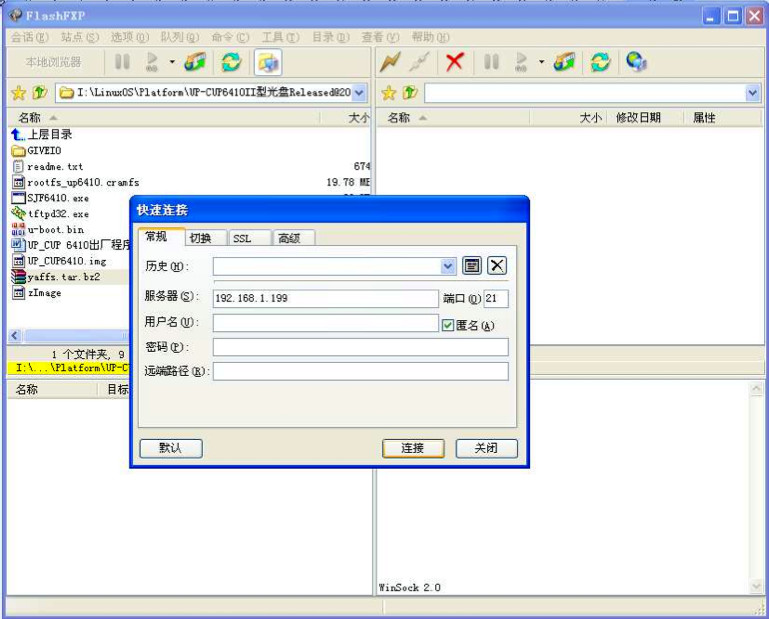Expand the remote path dropdown
This screenshot has height=619, width=770.
coord(753,92)
